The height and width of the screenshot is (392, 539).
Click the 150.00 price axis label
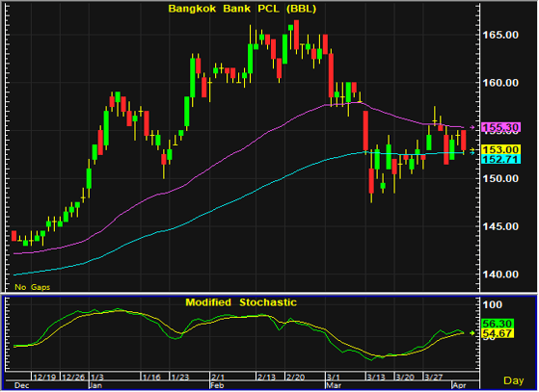tap(500, 178)
